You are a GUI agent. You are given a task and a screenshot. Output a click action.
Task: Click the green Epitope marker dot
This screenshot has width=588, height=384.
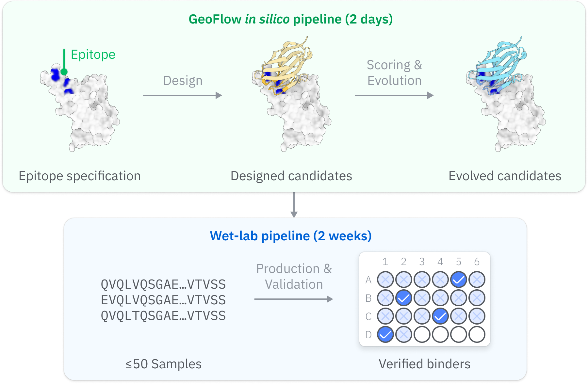click(x=64, y=72)
